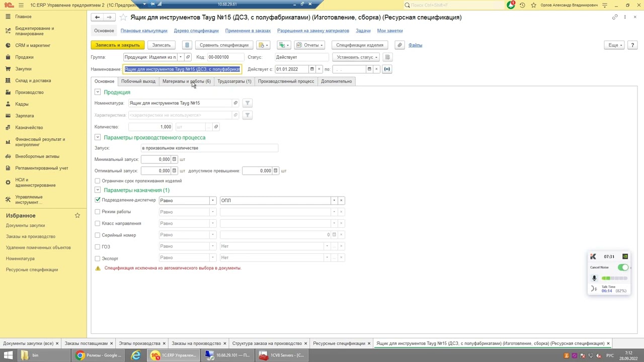Screen dimensions: 644x362
Task: Click the interval selection button after end date
Action: click(x=387, y=69)
